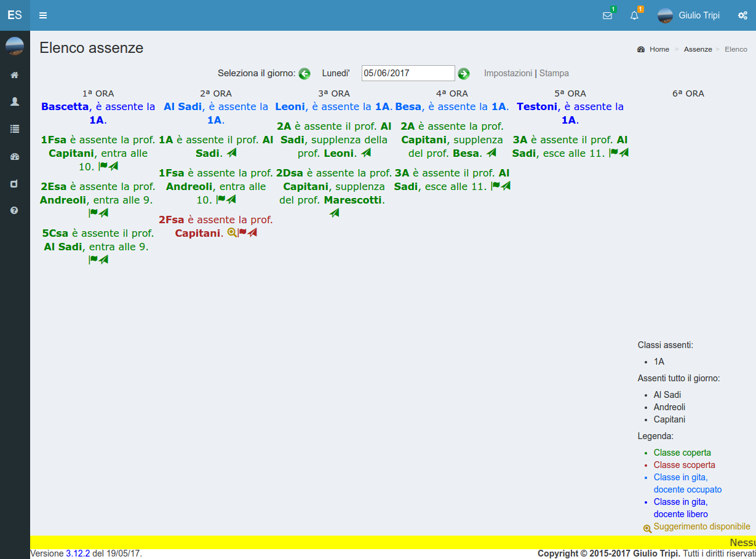Click the suggestion magnifier for 2Fsa Capitani
Viewport: 756px width, 559px height.
click(232, 232)
